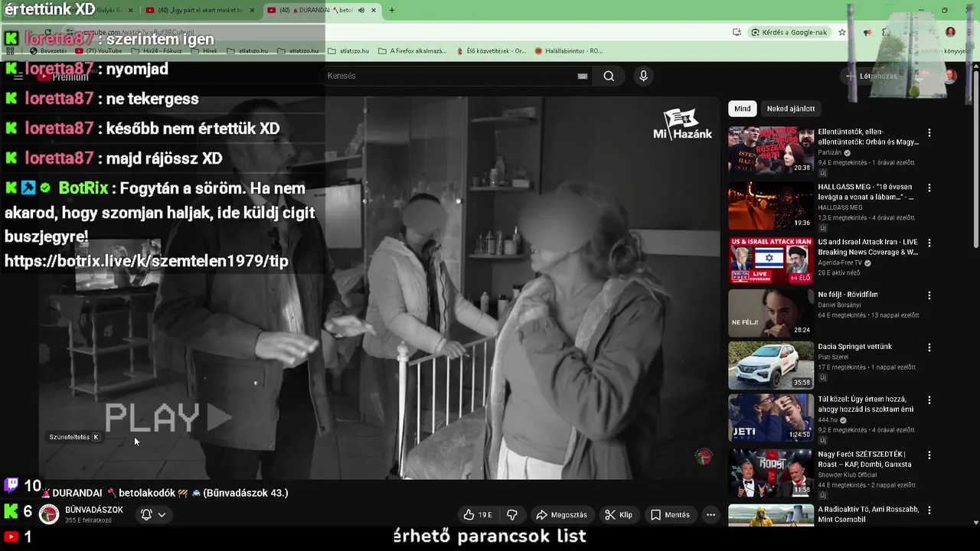Open the notification bell dropdown for BŰNVADÁSZOK

point(153,515)
